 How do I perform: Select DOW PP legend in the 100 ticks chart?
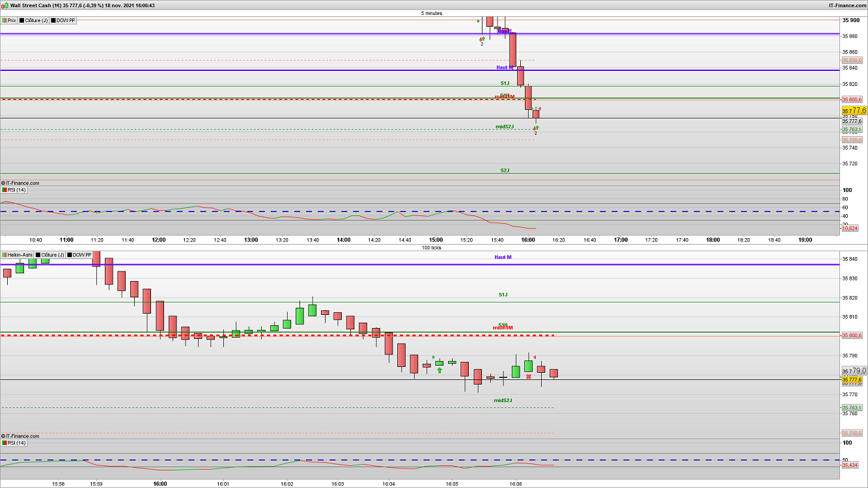coord(80,254)
